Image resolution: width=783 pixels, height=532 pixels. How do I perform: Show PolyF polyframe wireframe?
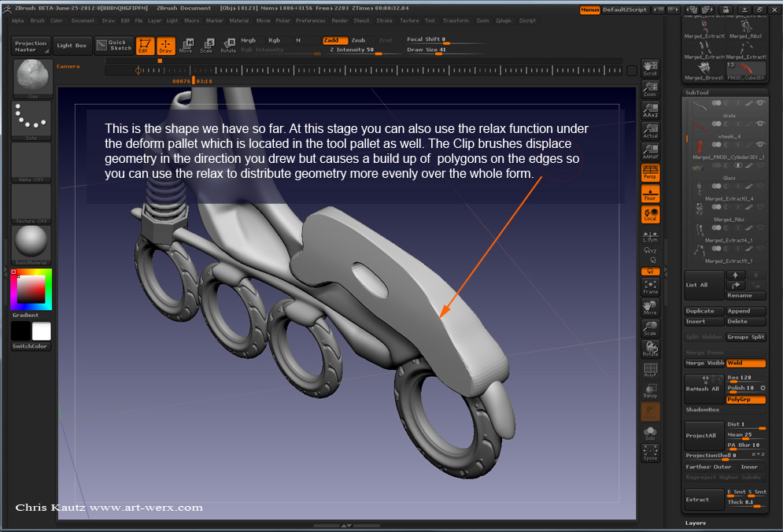tap(650, 370)
